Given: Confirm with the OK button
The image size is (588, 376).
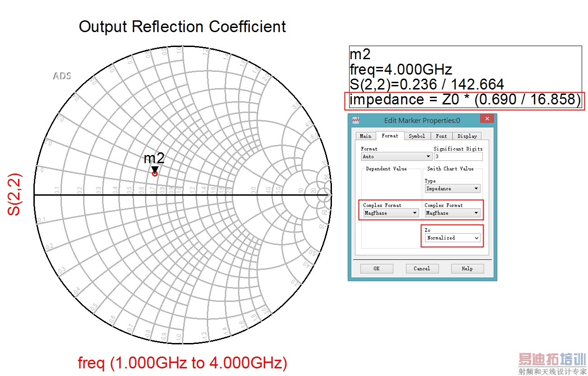Looking at the screenshot, I should (377, 268).
